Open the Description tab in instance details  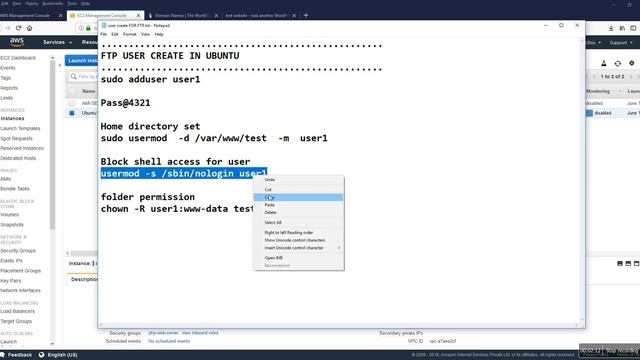pyautogui.click(x=84, y=280)
